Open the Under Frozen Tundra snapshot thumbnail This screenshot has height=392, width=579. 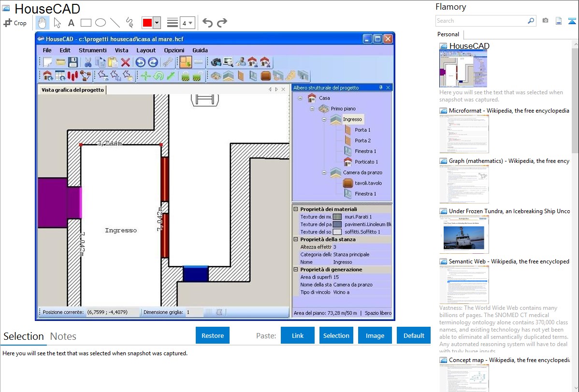click(x=464, y=234)
